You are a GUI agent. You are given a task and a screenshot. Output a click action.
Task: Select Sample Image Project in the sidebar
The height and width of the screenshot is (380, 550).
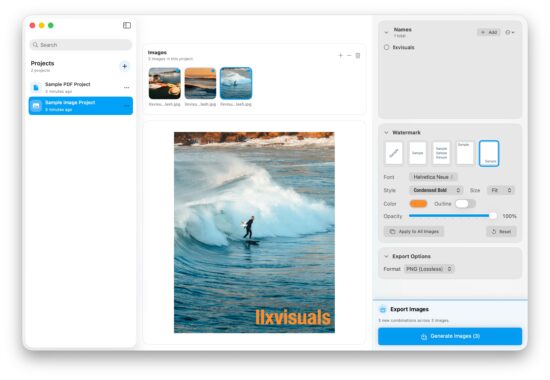[81, 106]
